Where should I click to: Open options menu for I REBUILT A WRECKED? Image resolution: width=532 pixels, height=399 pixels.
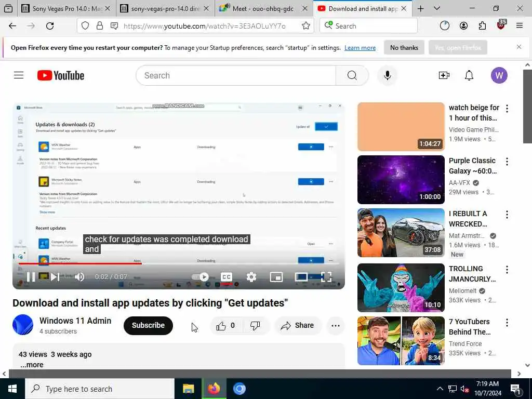point(507,215)
